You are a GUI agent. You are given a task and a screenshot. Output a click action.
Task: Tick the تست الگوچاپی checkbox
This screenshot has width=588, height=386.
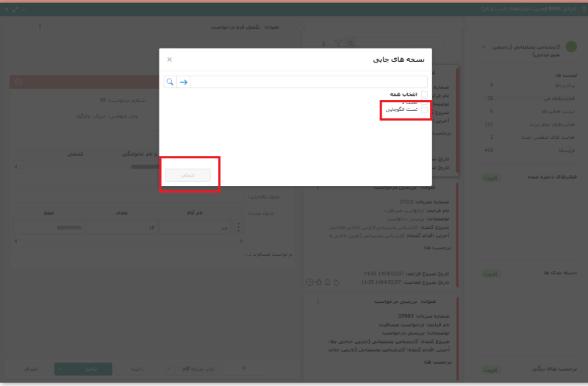pos(424,109)
